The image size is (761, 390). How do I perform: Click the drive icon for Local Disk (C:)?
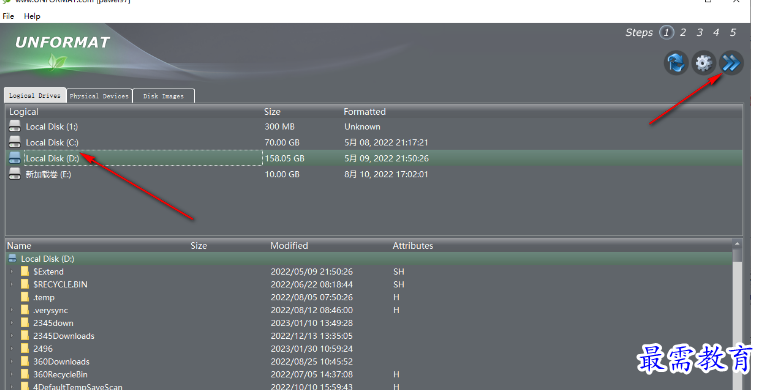pos(15,142)
